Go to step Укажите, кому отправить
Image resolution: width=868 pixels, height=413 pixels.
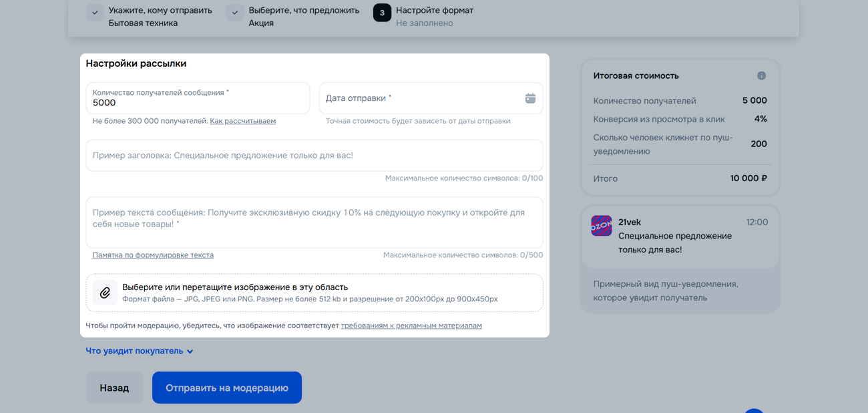click(160, 11)
